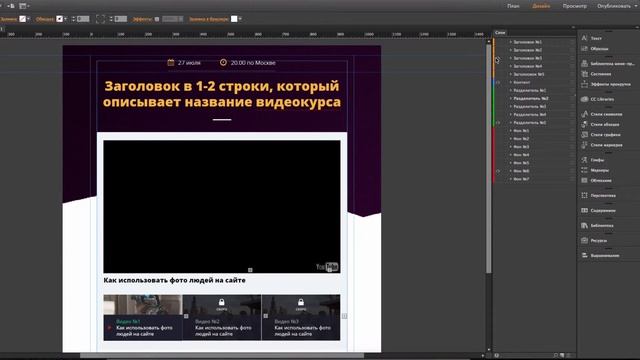This screenshot has width=640, height=360.
Task: Open the Стили абзацев panel icon
Action: click(584, 124)
